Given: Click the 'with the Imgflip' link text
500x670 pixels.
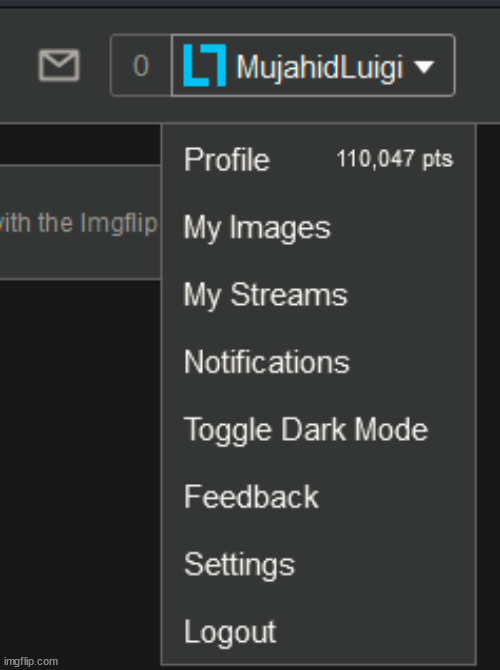Looking at the screenshot, I should (x=79, y=223).
